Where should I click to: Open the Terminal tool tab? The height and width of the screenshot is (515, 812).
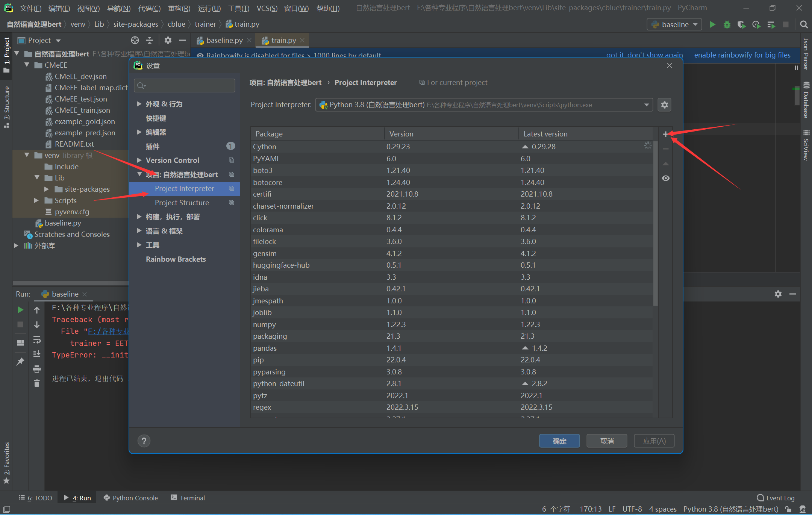tap(188, 498)
